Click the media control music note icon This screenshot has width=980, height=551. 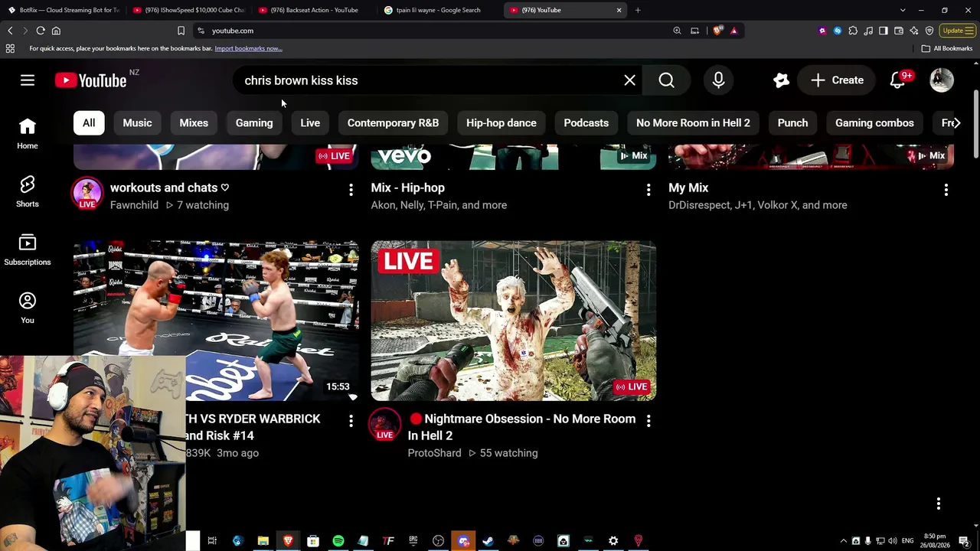pyautogui.click(x=868, y=31)
